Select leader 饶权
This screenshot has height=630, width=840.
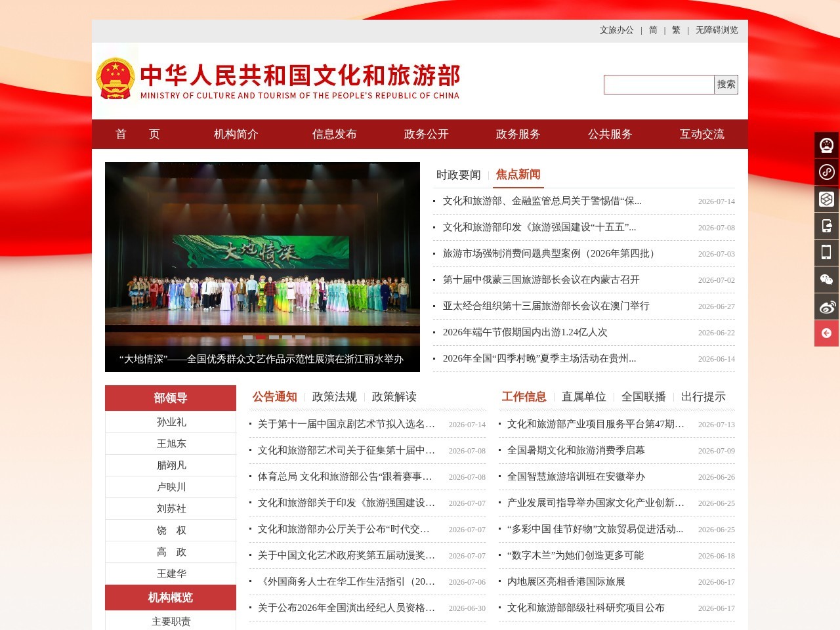pyautogui.click(x=171, y=530)
